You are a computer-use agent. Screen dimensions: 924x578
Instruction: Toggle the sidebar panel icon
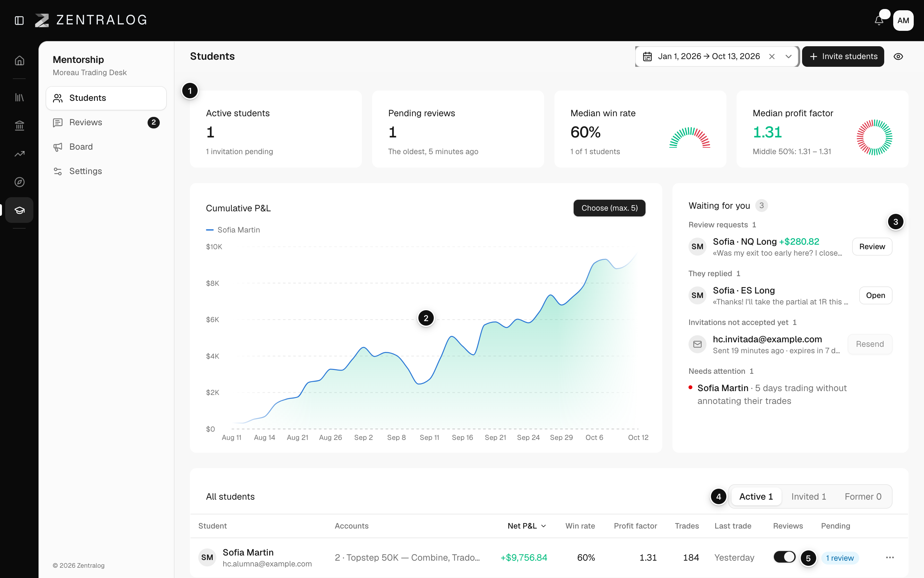coord(19,21)
